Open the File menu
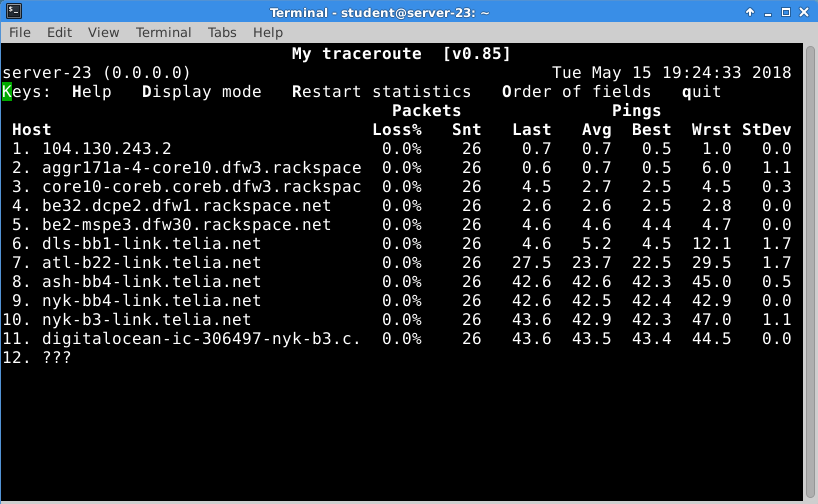 pos(20,32)
